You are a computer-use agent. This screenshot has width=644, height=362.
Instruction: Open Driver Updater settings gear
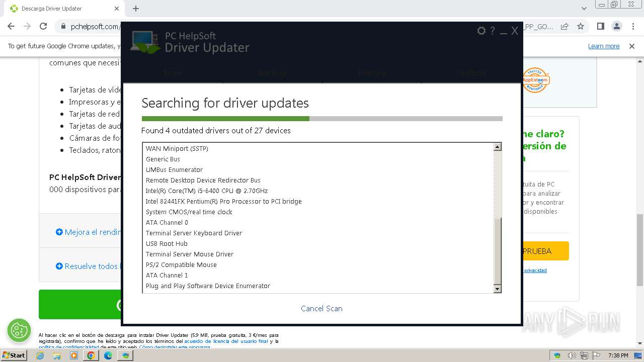pos(481,31)
